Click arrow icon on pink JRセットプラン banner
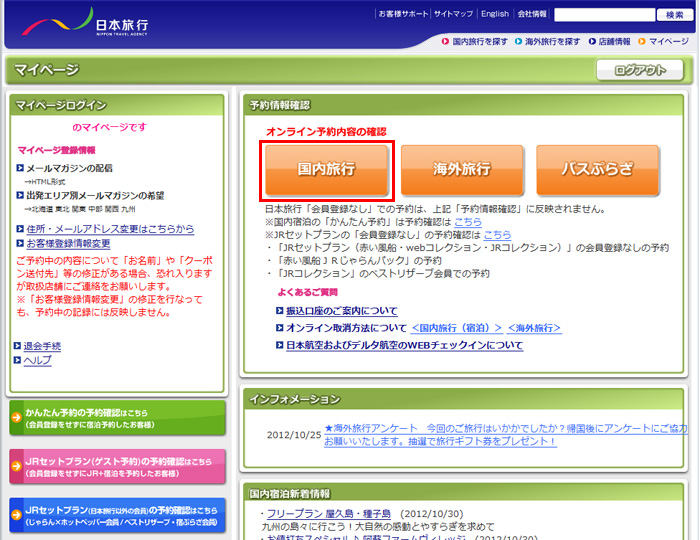The width and height of the screenshot is (700, 540). pyautogui.click(x=17, y=466)
